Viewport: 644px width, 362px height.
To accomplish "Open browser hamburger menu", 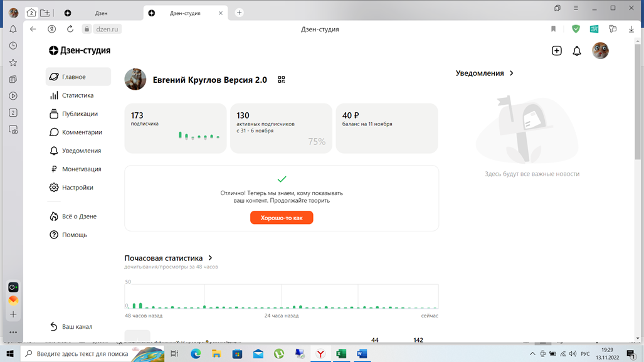I will click(576, 8).
